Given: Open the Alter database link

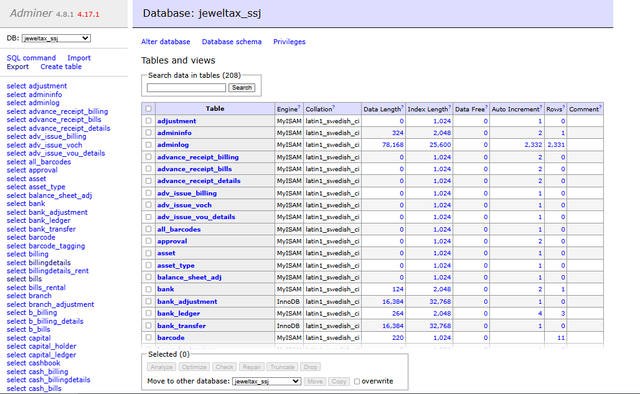Looking at the screenshot, I should [x=166, y=42].
